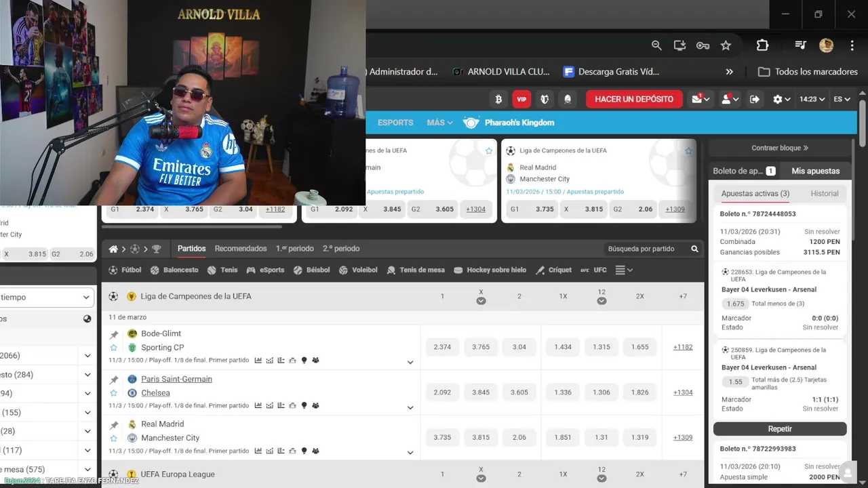Click the magnifier in Búsqueda por partido
The width and height of the screenshot is (868, 488).
pos(694,249)
